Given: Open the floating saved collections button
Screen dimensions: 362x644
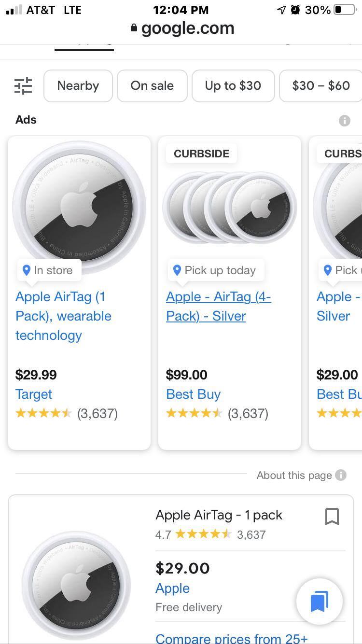Looking at the screenshot, I should tap(319, 602).
